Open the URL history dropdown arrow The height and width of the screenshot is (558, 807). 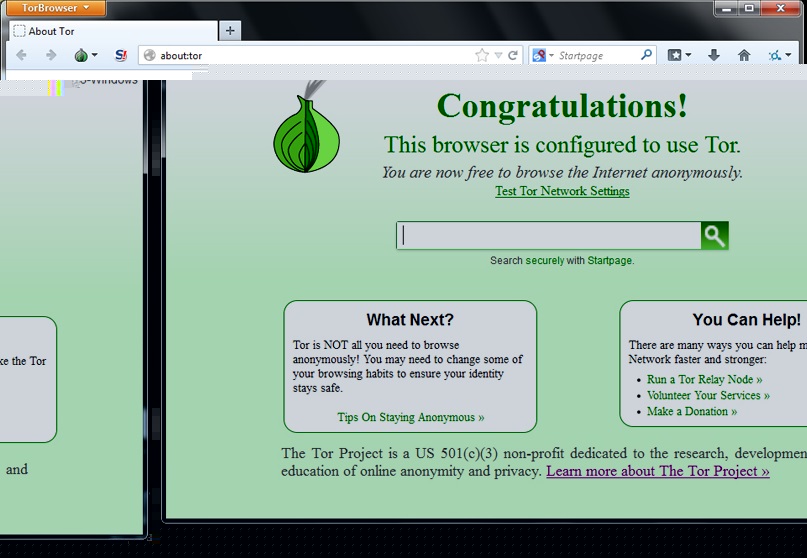coord(498,55)
